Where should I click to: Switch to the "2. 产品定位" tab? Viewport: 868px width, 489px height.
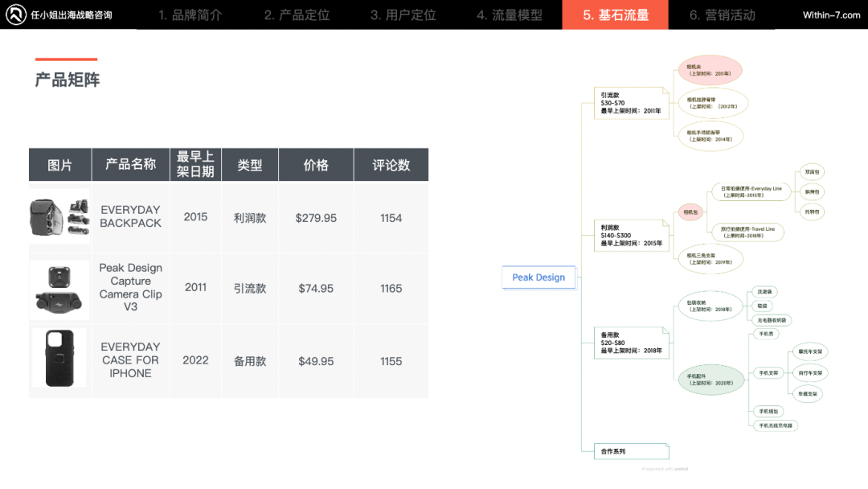point(297,14)
